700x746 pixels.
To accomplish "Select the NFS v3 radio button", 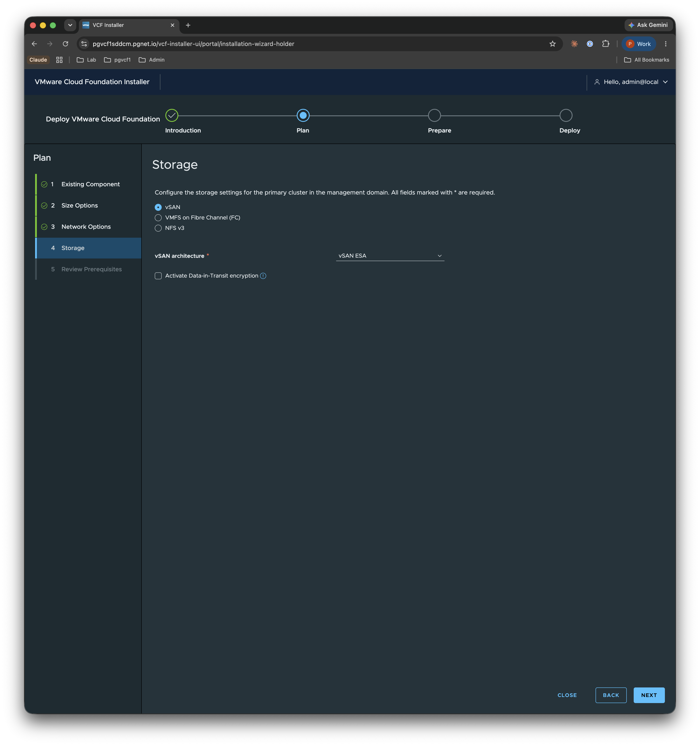I will (158, 228).
